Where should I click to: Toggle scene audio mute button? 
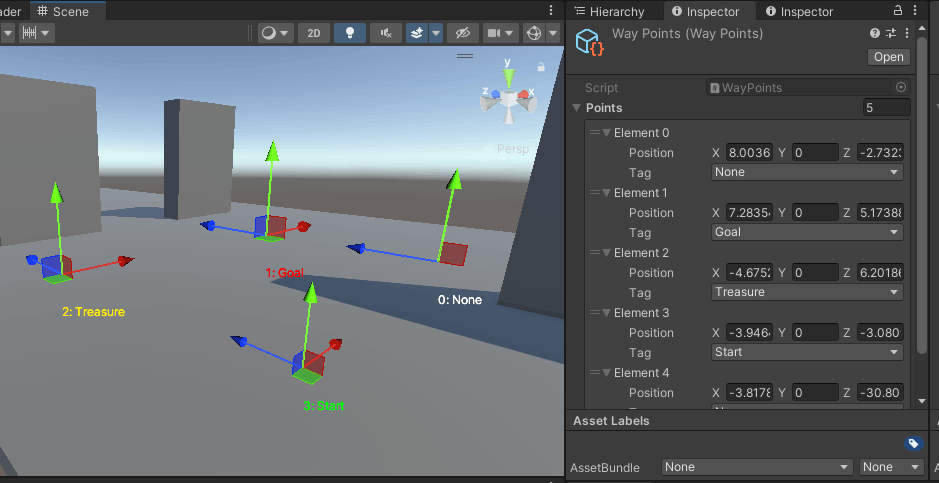386,33
